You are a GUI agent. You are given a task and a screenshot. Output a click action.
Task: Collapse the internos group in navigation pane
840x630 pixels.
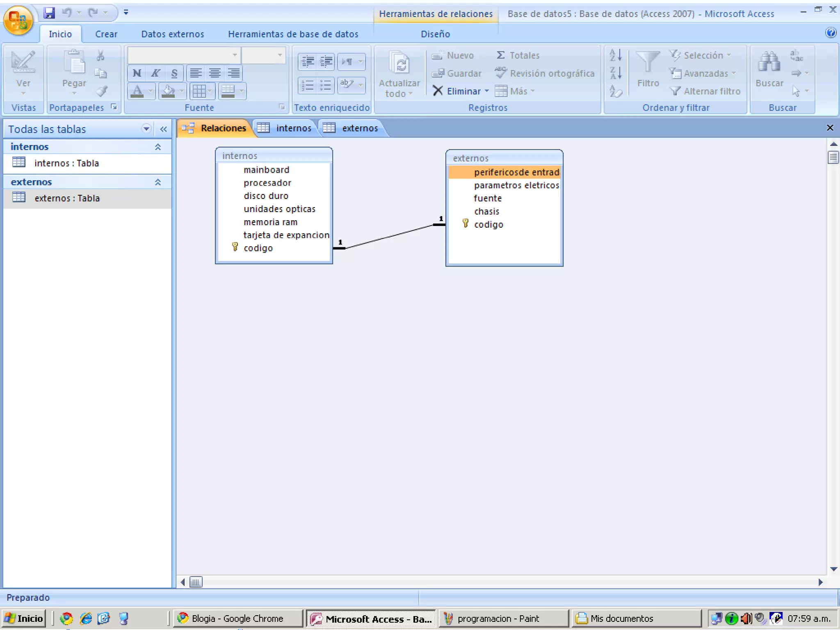click(158, 147)
